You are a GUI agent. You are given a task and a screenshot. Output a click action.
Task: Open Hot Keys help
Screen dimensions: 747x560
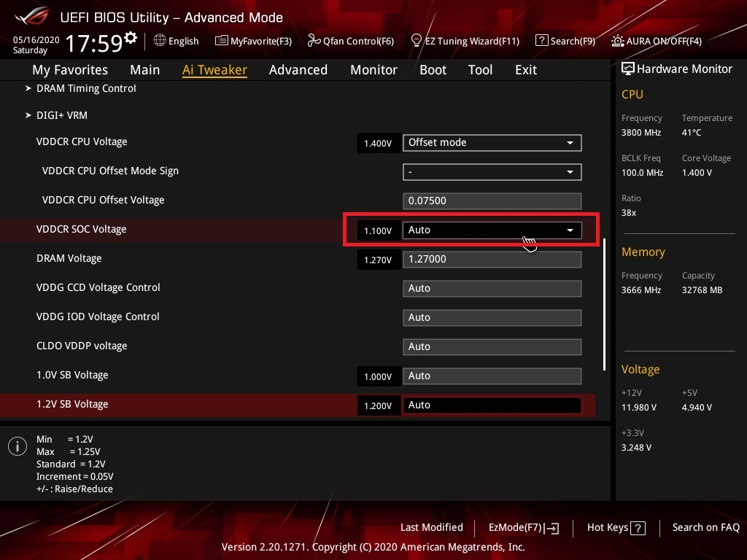pyautogui.click(x=616, y=528)
